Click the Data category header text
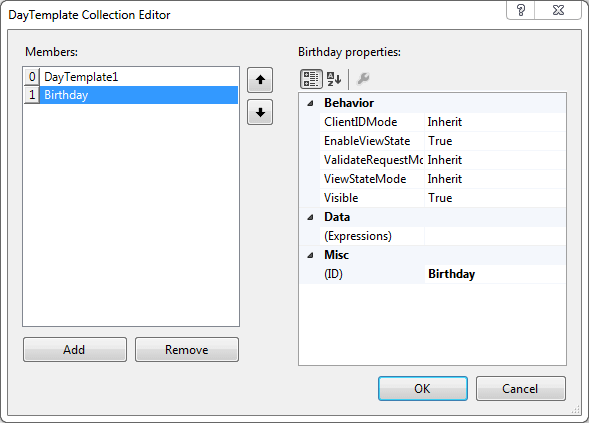589x423 pixels. pyautogui.click(x=337, y=217)
